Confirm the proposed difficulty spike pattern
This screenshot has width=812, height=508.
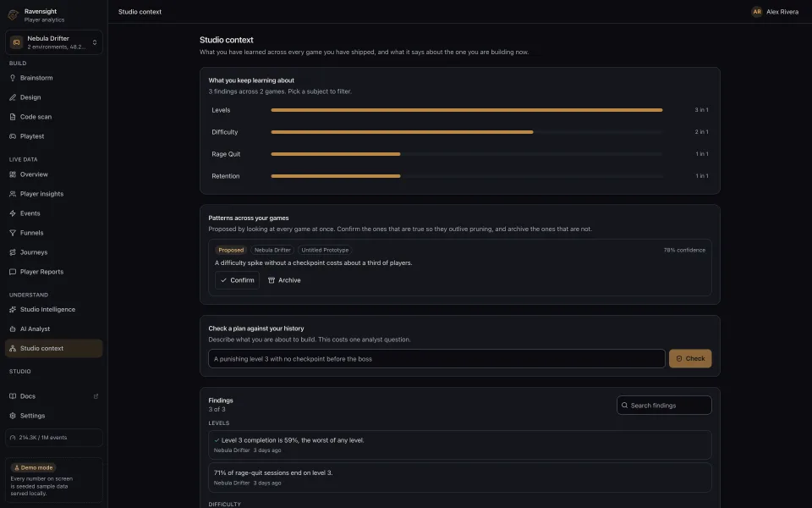pyautogui.click(x=237, y=280)
